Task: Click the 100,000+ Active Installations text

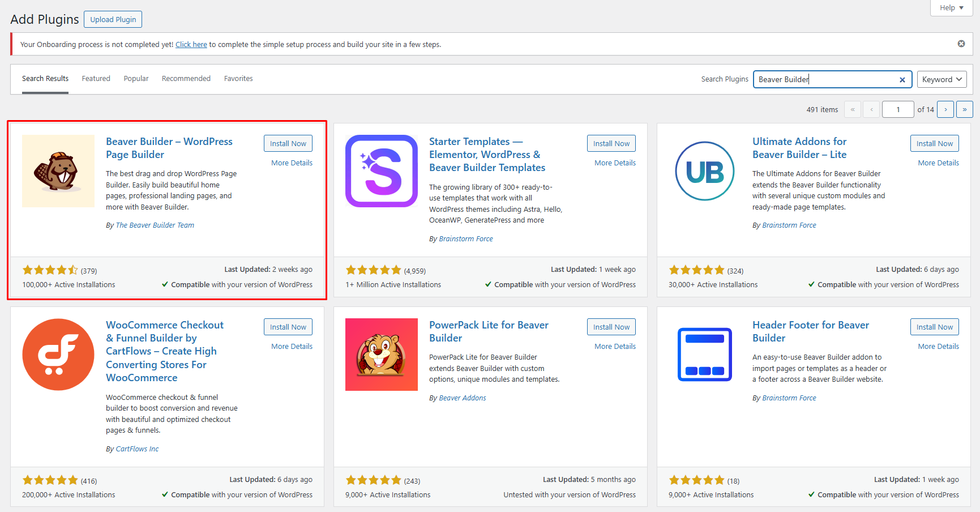Action: coord(69,285)
